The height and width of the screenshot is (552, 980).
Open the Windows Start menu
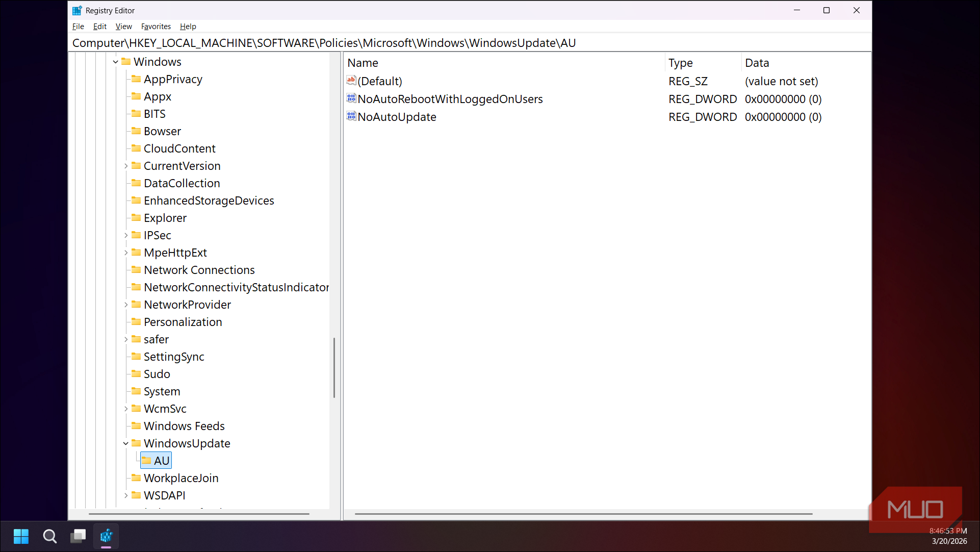point(21,536)
